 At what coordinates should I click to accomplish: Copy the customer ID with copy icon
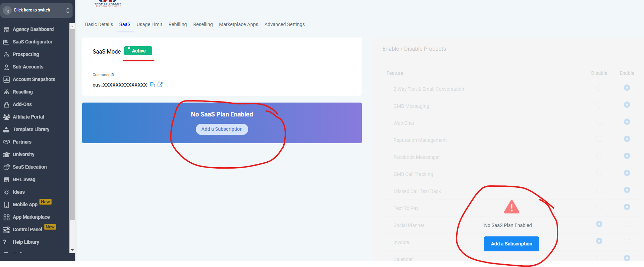click(152, 85)
